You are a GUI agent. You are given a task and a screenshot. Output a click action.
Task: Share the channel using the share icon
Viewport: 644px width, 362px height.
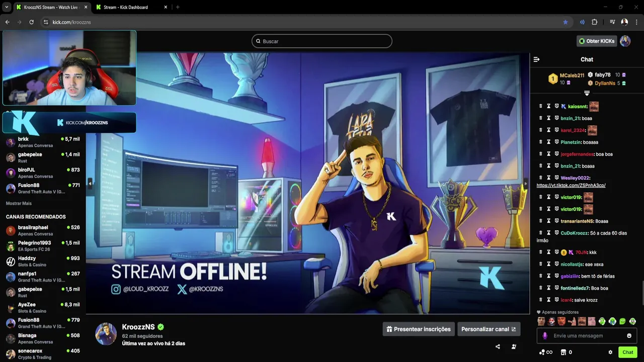[x=498, y=346]
